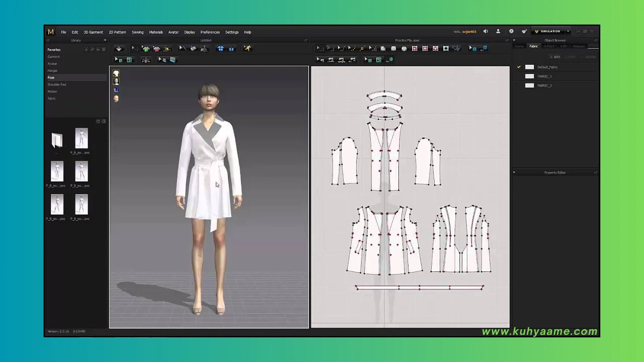Image resolution: width=644 pixels, height=362 pixels.
Task: Click the pink garment icon in 3D toolbar
Action: [156, 49]
